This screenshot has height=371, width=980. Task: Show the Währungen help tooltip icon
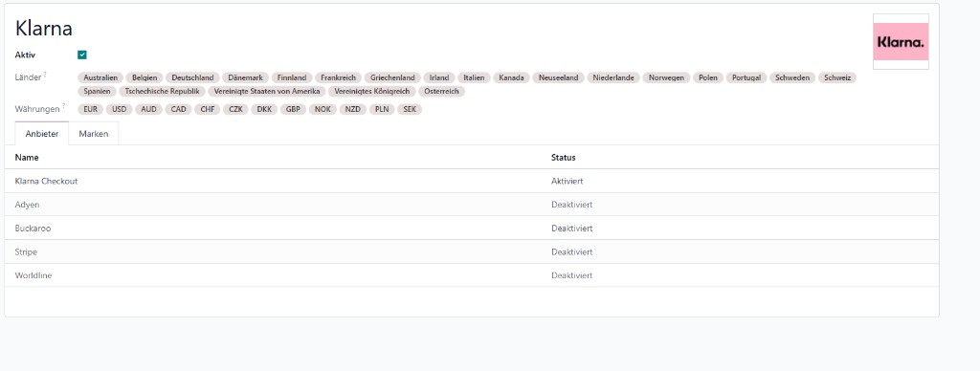pyautogui.click(x=64, y=106)
